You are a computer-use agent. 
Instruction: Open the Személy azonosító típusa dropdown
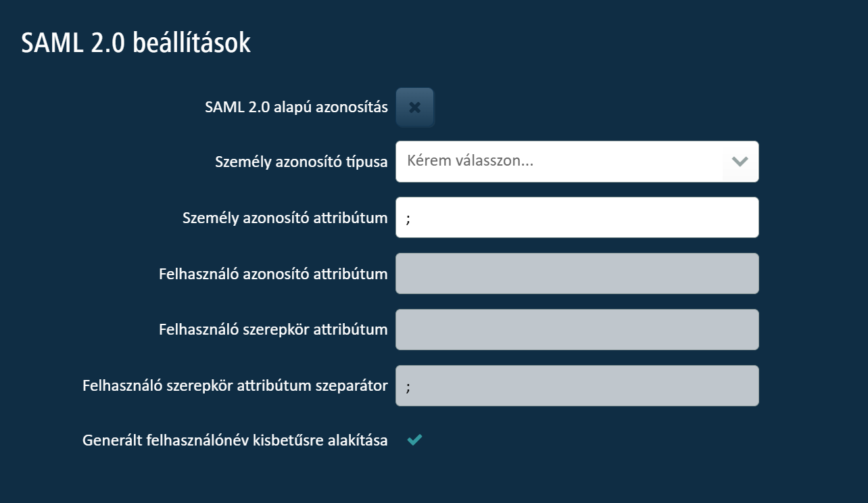(577, 162)
